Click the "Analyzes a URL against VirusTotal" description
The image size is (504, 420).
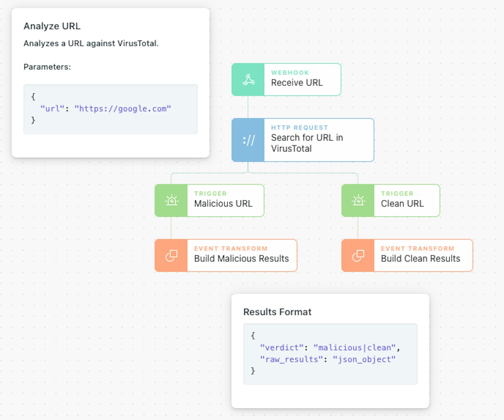[91, 43]
